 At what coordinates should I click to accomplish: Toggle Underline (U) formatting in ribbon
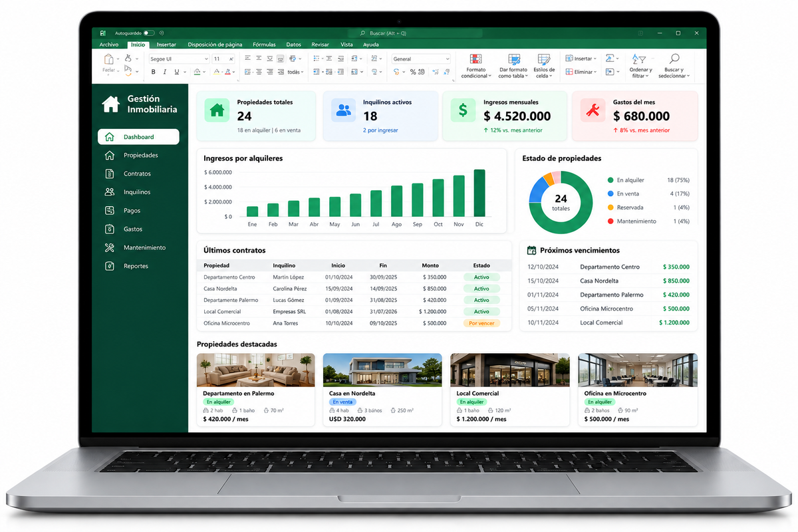(x=176, y=72)
